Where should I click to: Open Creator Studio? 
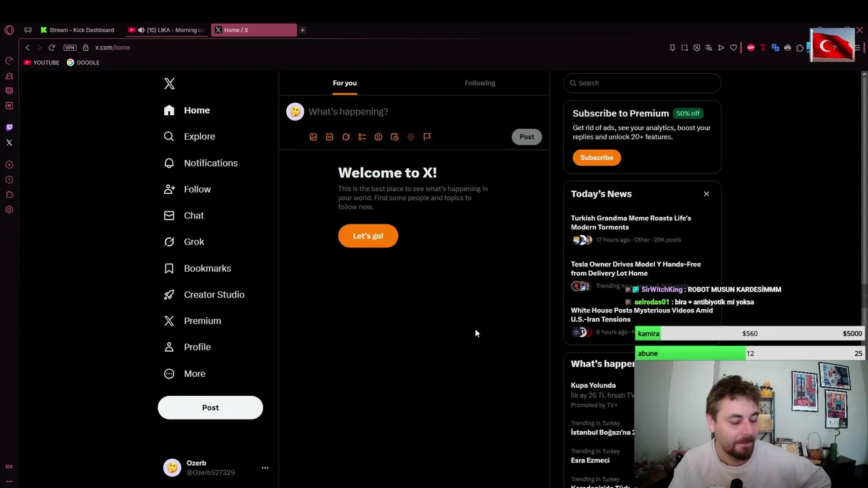[x=205, y=295]
